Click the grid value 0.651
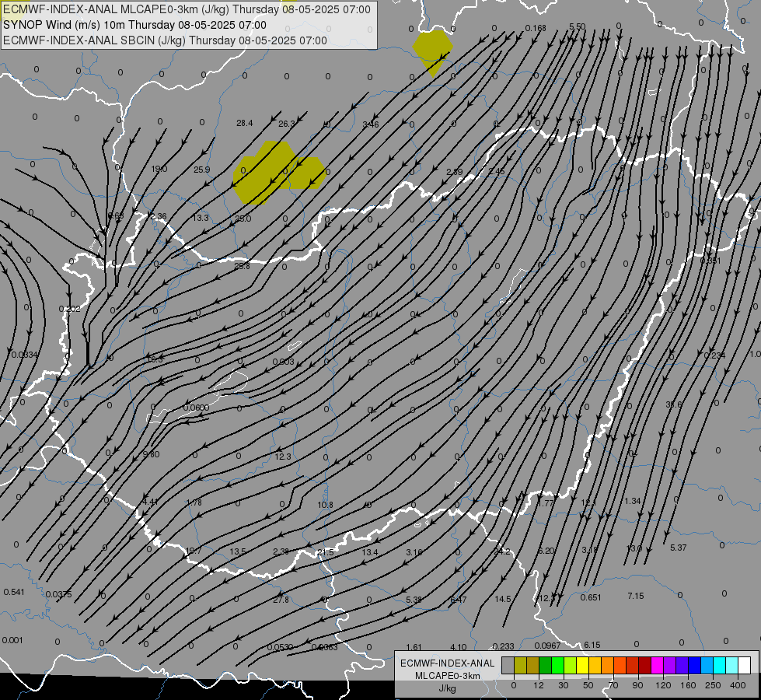 tap(591, 597)
